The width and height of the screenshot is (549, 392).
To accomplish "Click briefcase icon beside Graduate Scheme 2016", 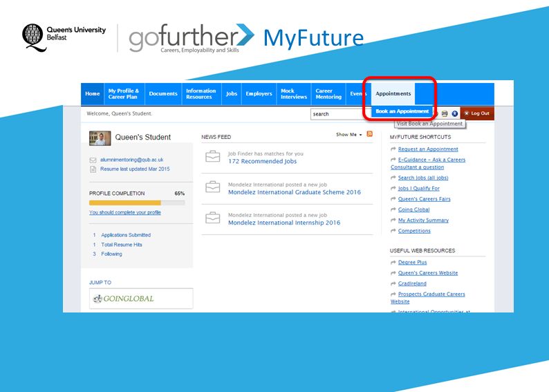I will tap(213, 187).
